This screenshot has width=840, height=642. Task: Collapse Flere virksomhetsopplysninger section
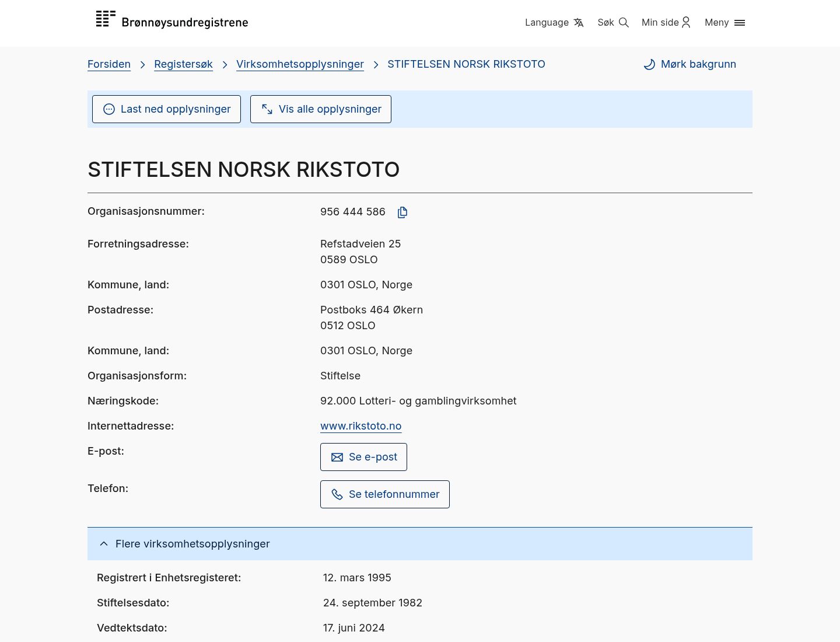(x=420, y=544)
